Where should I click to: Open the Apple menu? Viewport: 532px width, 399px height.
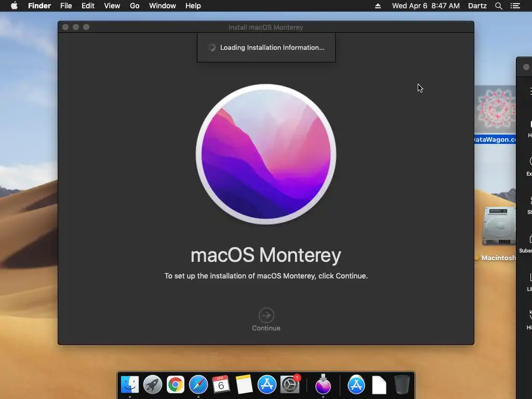click(14, 6)
